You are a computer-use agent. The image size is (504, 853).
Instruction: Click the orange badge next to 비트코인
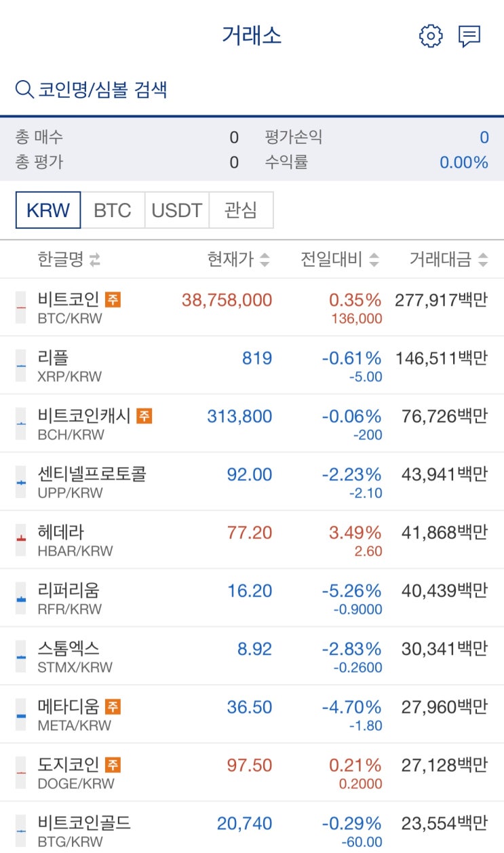coord(113,299)
